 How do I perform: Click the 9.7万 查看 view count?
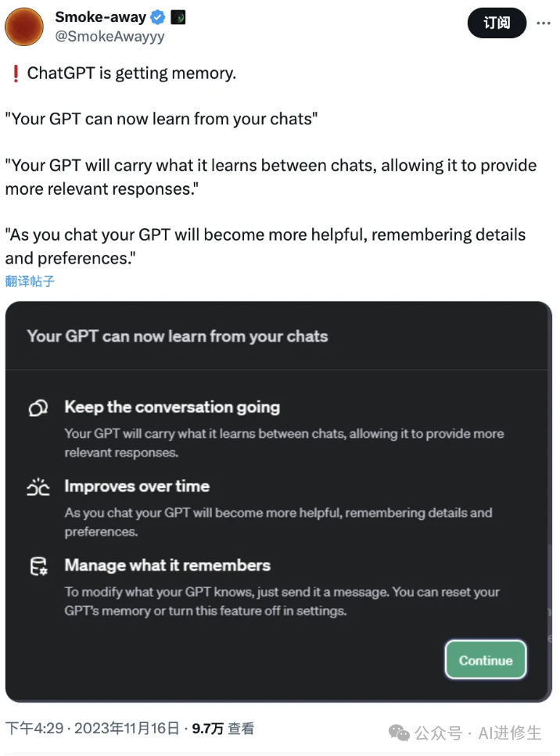pyautogui.click(x=223, y=728)
